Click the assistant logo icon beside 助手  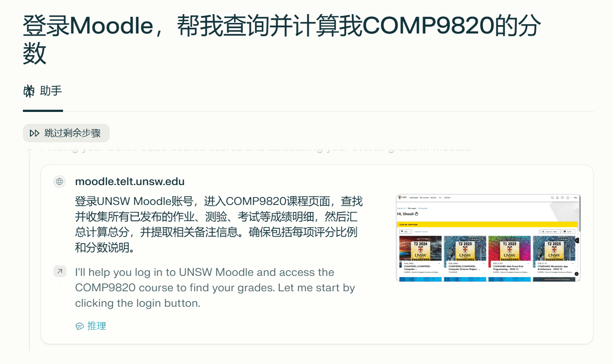[29, 91]
